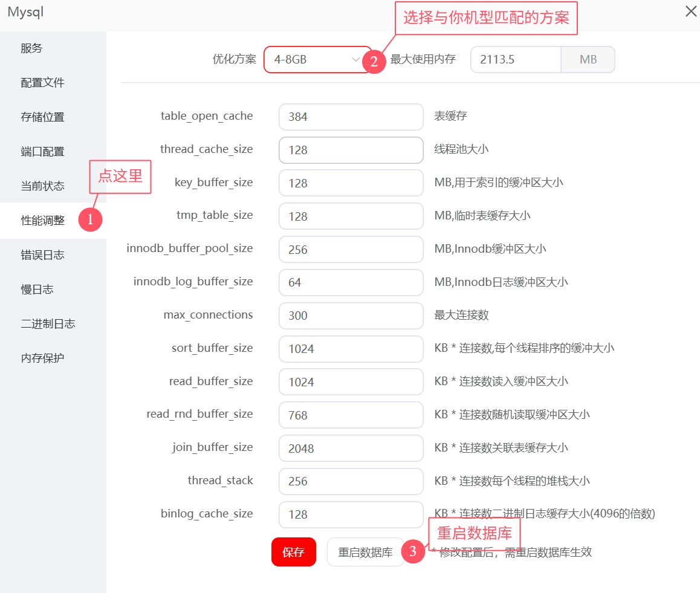View the 当前状态 status page

(39, 186)
